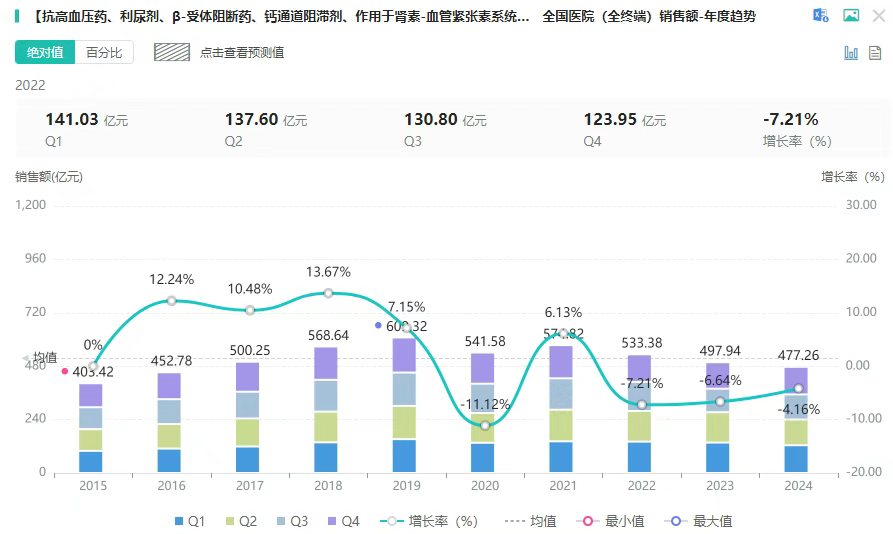893x534 pixels.
Task: Click the 2020 growth rate data point
Action: [x=485, y=425]
